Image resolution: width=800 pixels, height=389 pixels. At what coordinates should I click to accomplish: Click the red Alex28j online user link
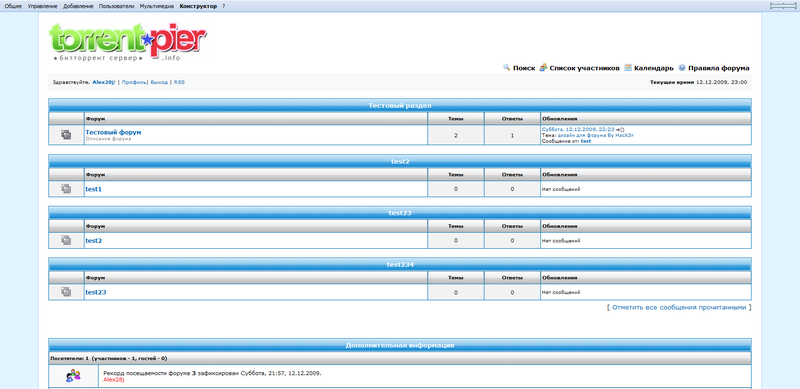[114, 380]
